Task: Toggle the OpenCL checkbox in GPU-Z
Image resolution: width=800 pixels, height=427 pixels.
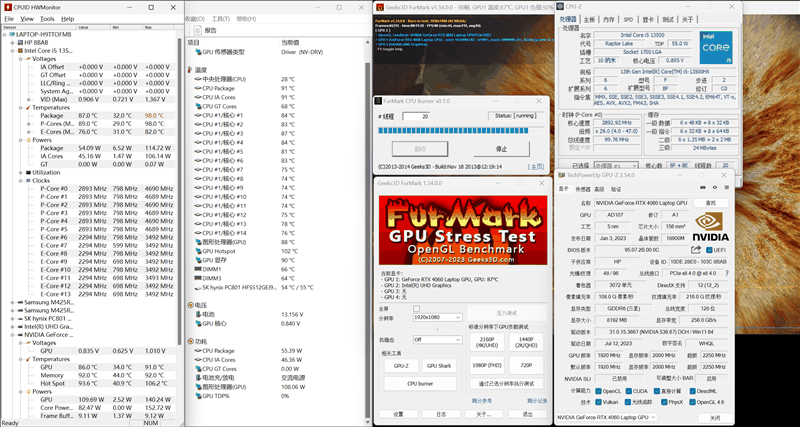Action: pyautogui.click(x=598, y=391)
